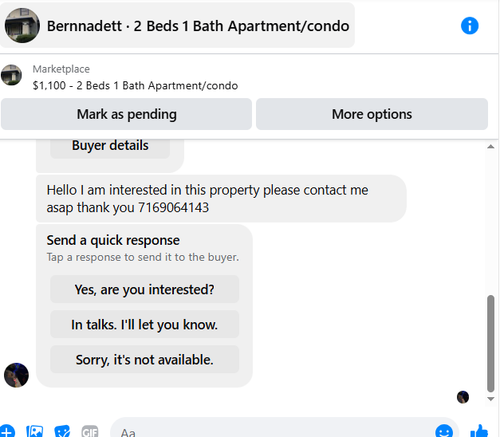The height and width of the screenshot is (437, 500).
Task: Open the conversation information icon
Action: click(x=469, y=26)
